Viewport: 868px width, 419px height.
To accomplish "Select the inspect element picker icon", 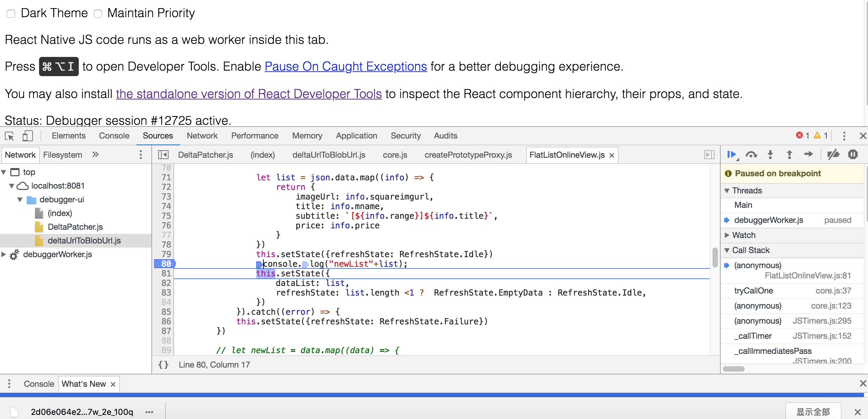I will pyautogui.click(x=9, y=136).
